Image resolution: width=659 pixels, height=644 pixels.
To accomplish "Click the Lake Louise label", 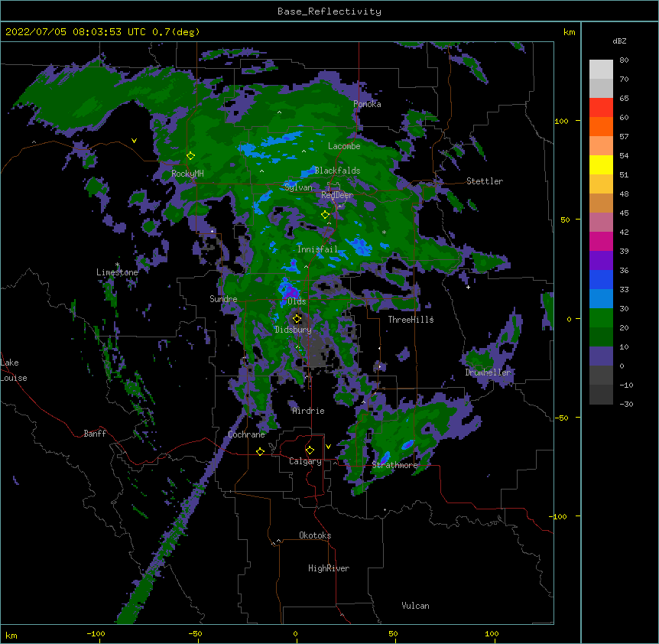I will (x=14, y=370).
